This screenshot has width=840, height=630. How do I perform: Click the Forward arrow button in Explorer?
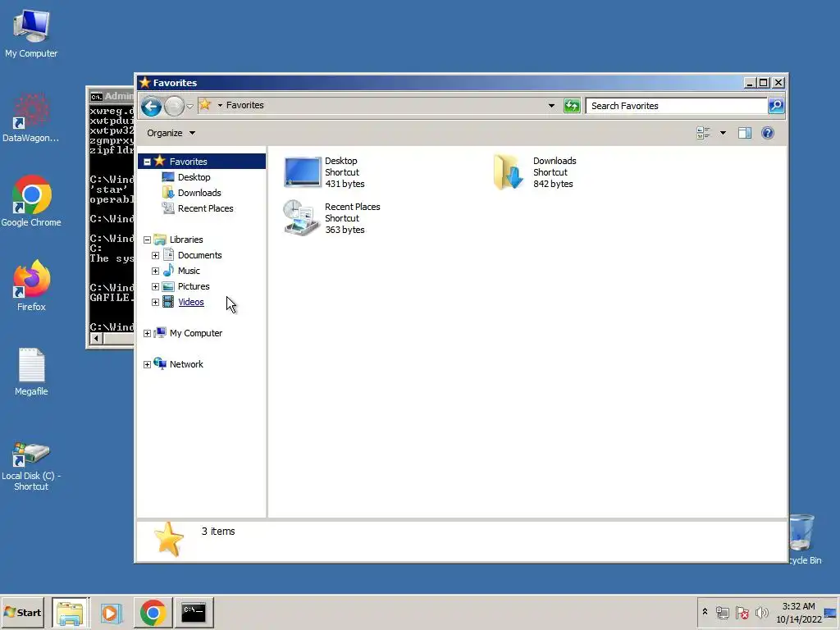coord(174,106)
